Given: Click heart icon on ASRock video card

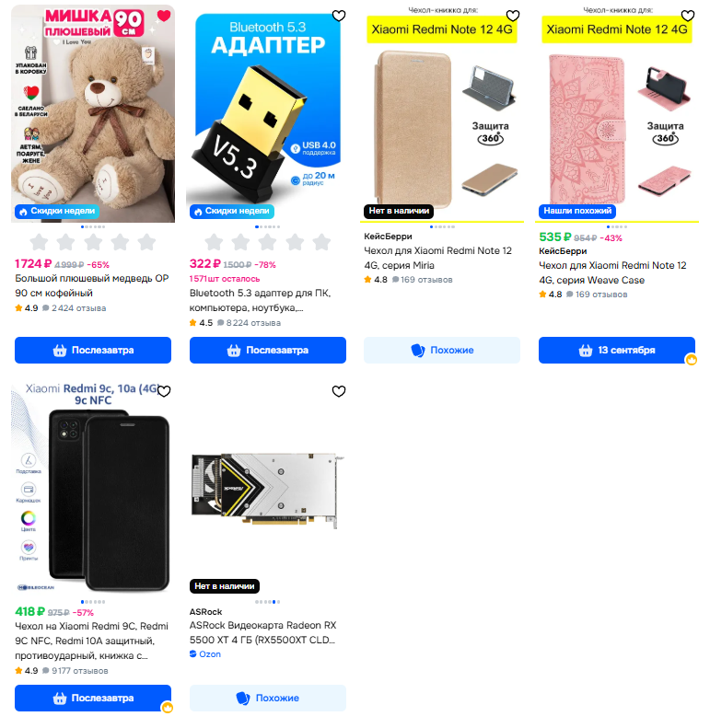Looking at the screenshot, I should pyautogui.click(x=339, y=391).
